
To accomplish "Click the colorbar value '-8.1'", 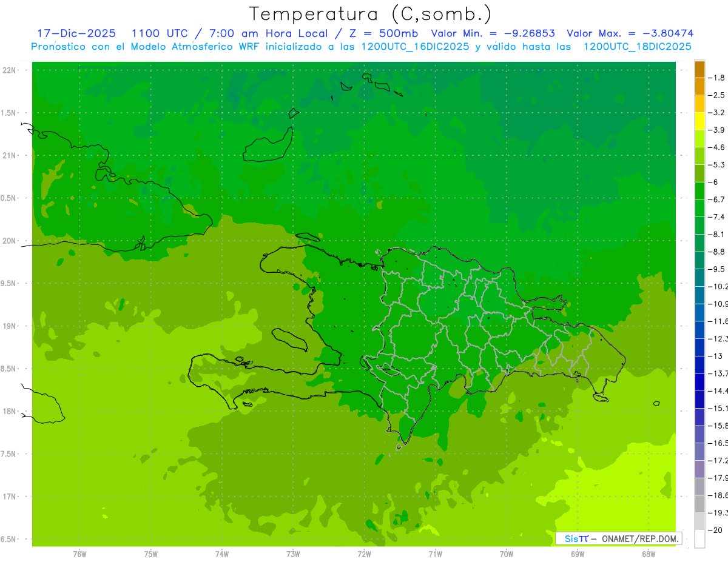I will point(716,234).
